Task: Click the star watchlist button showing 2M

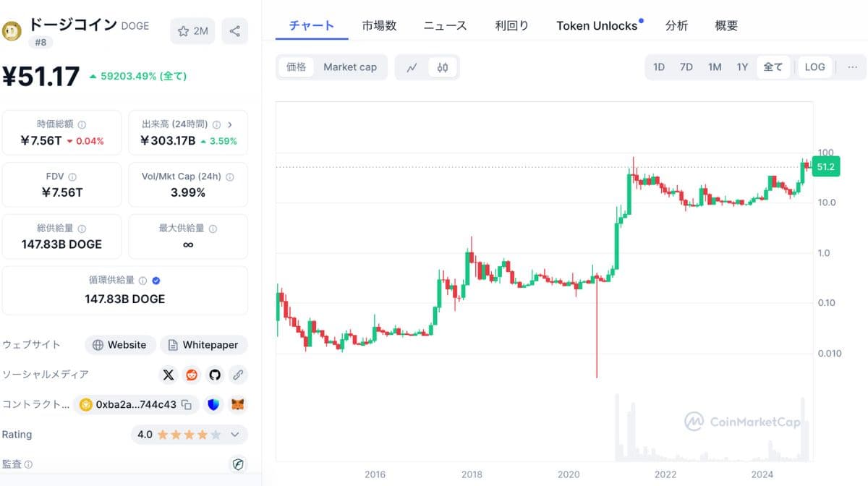Action: 192,31
